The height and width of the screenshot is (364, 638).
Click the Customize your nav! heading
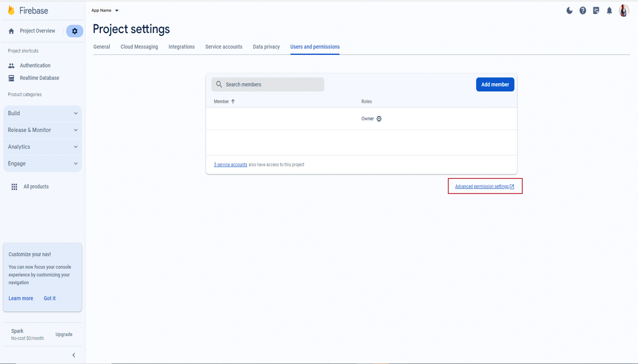tap(30, 254)
